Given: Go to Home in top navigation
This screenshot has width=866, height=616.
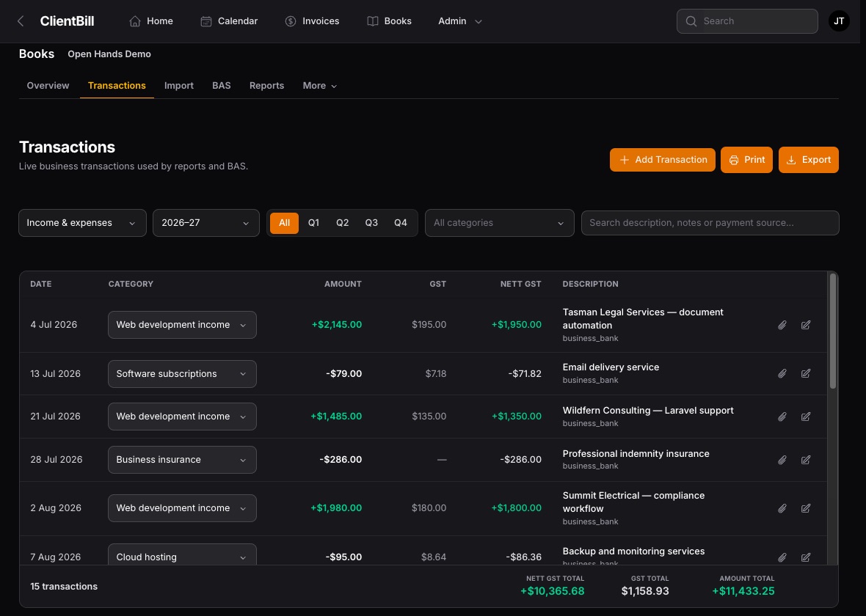Looking at the screenshot, I should [x=150, y=21].
